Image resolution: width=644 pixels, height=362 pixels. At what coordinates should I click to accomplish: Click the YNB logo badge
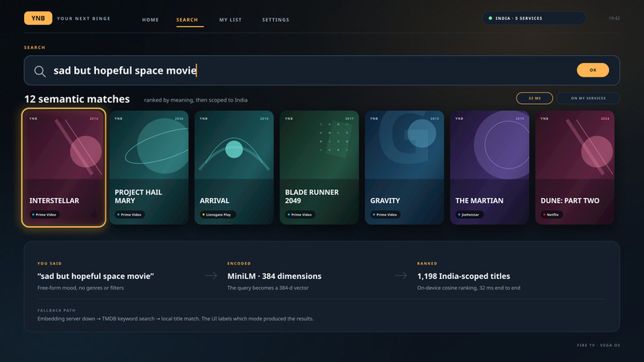(38, 18)
